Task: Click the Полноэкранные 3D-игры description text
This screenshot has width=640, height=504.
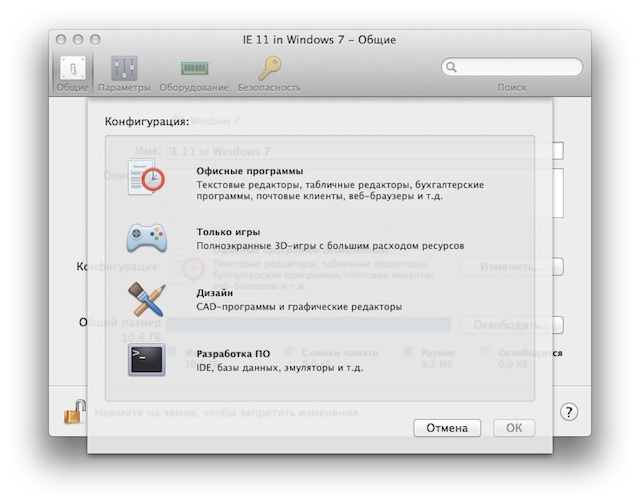Action: pyautogui.click(x=330, y=246)
